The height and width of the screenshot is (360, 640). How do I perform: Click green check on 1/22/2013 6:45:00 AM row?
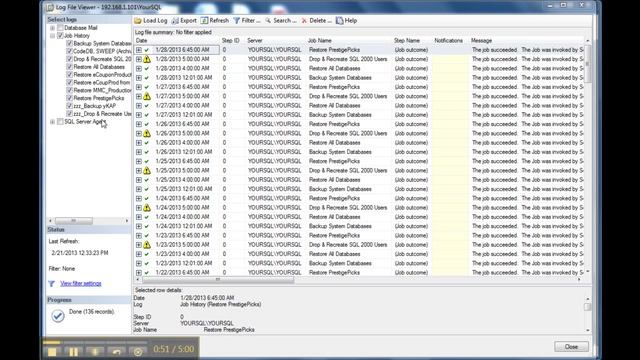pos(147,272)
